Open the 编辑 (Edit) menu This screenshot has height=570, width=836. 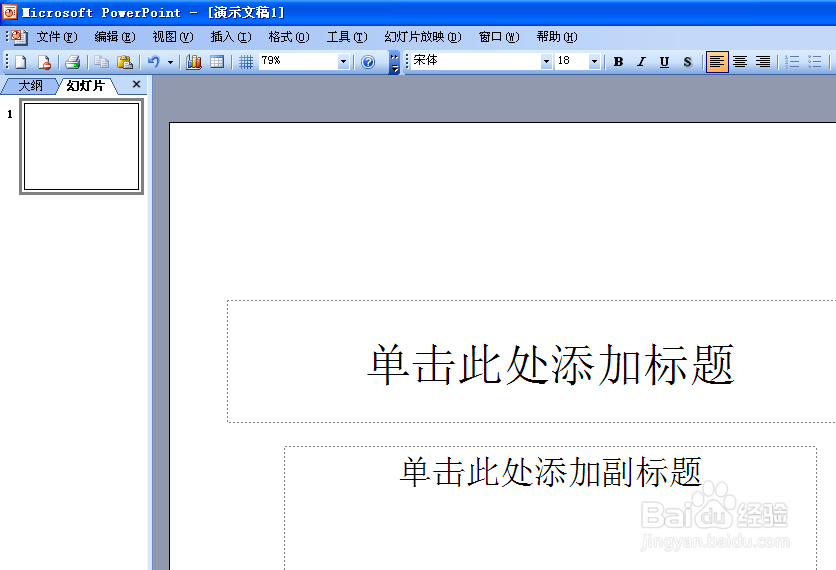click(x=115, y=37)
